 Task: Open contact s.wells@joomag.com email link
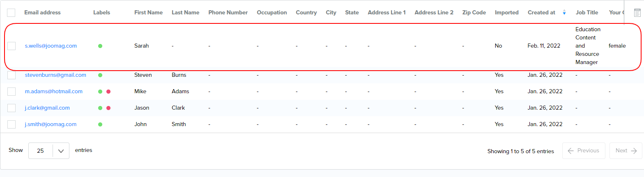[x=51, y=46]
